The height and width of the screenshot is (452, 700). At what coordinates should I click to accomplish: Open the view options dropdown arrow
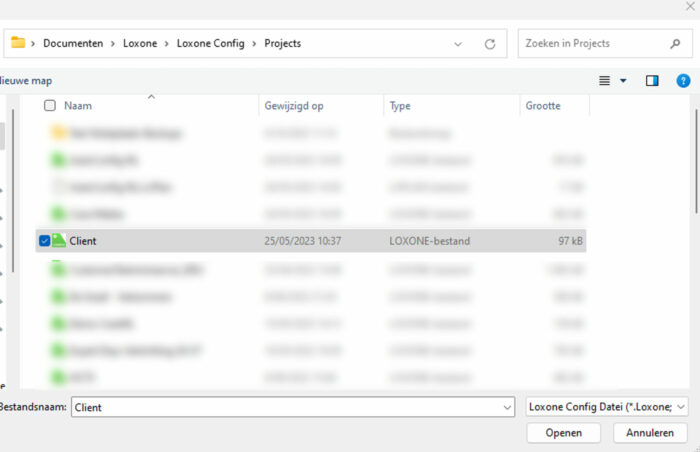pyautogui.click(x=623, y=80)
